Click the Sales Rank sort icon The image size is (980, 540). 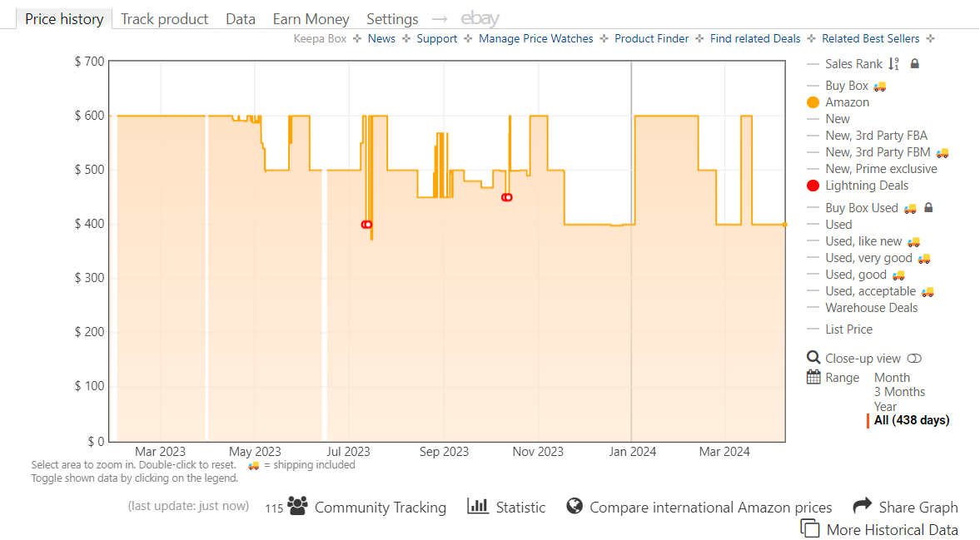click(893, 63)
